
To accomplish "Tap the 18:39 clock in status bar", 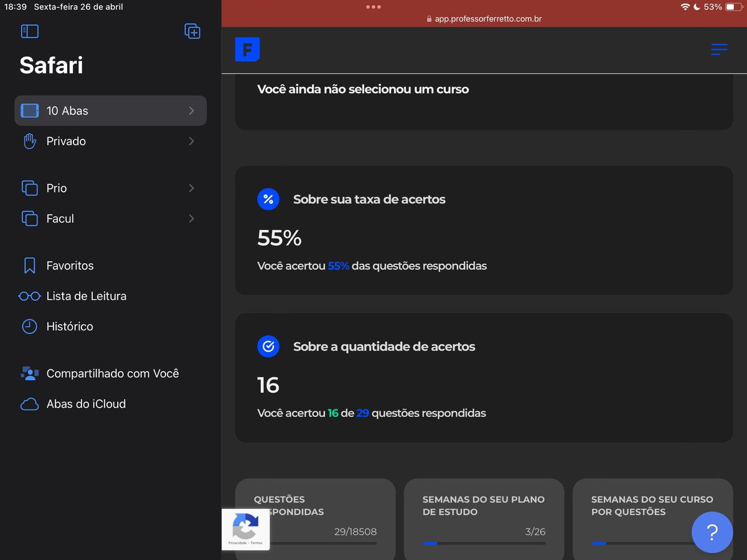I will pyautogui.click(x=15, y=7).
